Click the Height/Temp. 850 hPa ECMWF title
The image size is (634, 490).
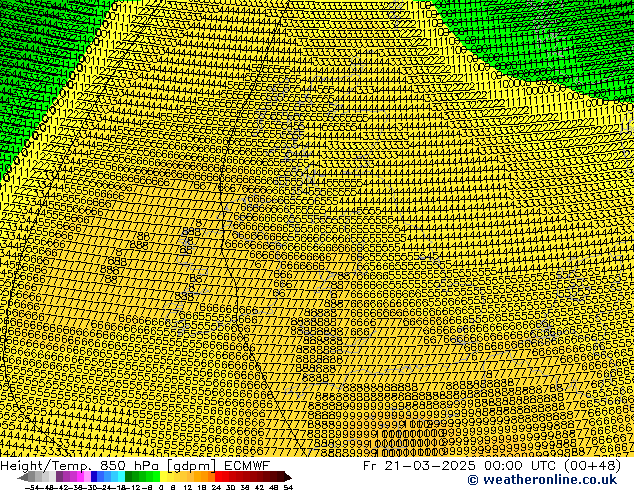[135, 465]
